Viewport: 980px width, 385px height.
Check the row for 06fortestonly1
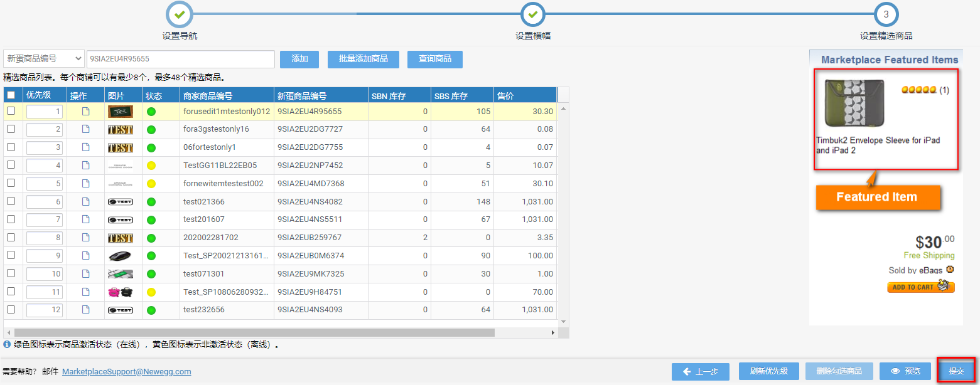coord(11,147)
